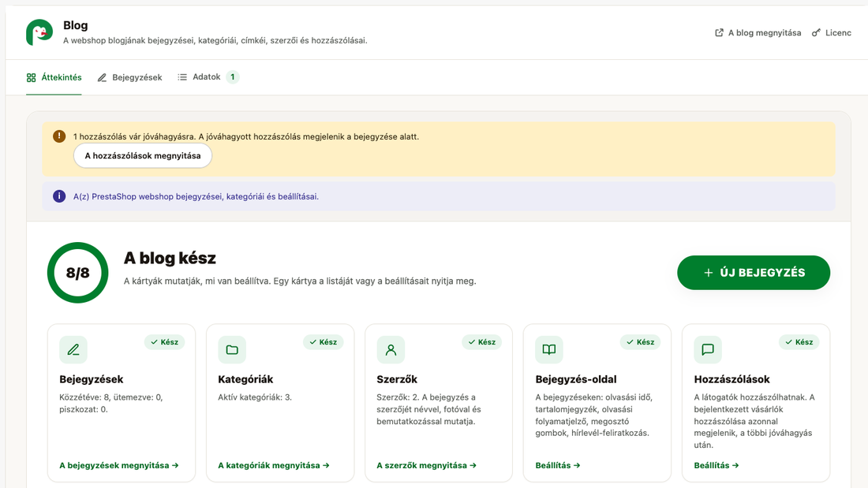The height and width of the screenshot is (488, 868).
Task: Click the Kész badge on Szerzők card
Action: tap(481, 342)
